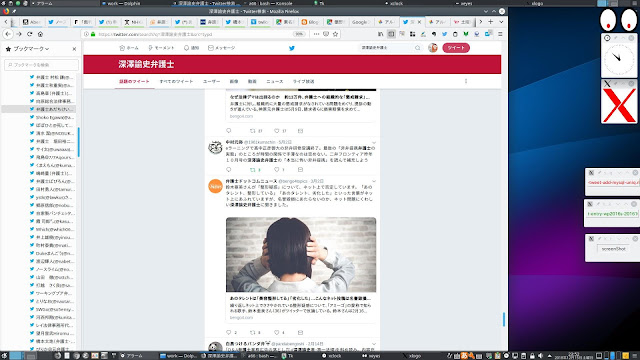Open the Shoko Egawa bookmark
640x360 pixels.
52,117
